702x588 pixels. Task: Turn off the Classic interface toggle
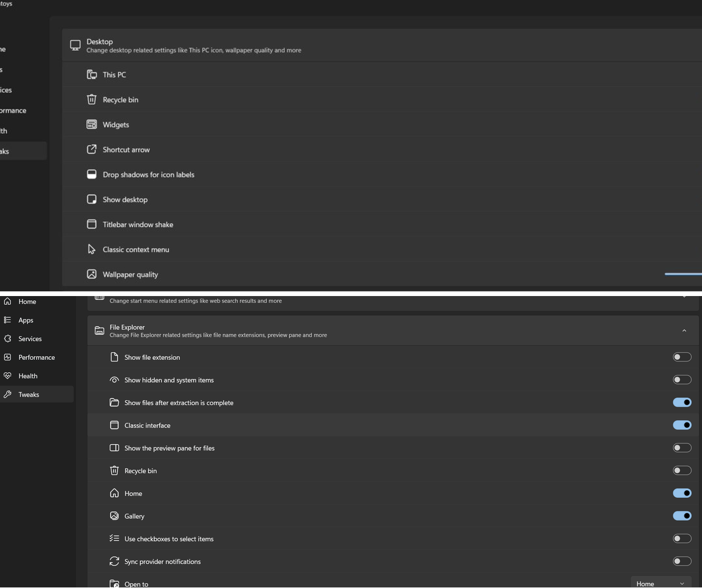point(682,425)
